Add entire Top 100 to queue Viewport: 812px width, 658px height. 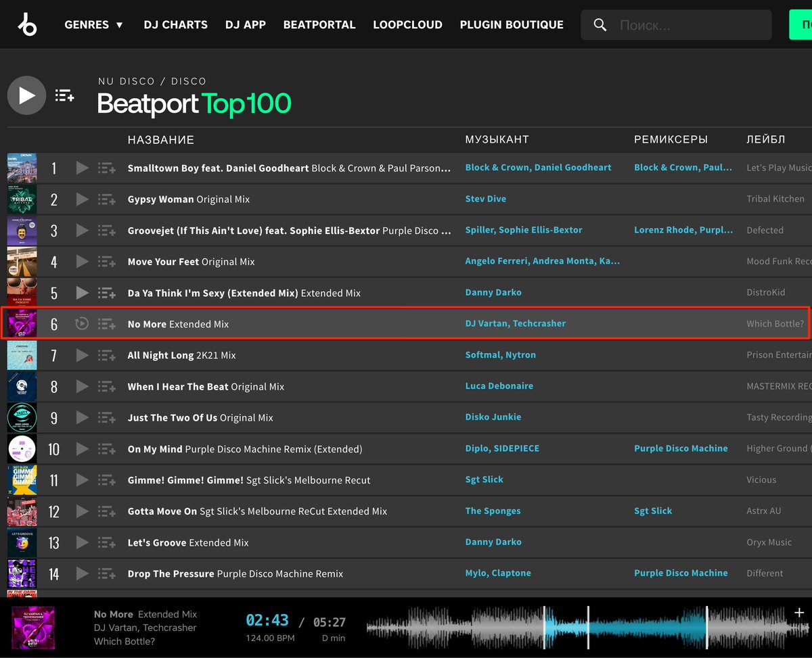click(x=65, y=96)
